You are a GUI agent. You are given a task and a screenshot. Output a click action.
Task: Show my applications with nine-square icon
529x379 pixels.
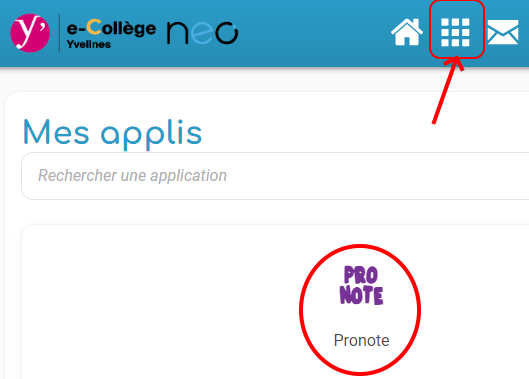[x=455, y=32]
